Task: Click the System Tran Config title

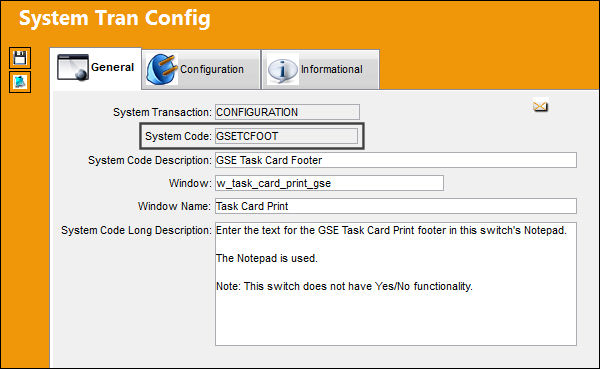Action: pyautogui.click(x=115, y=18)
